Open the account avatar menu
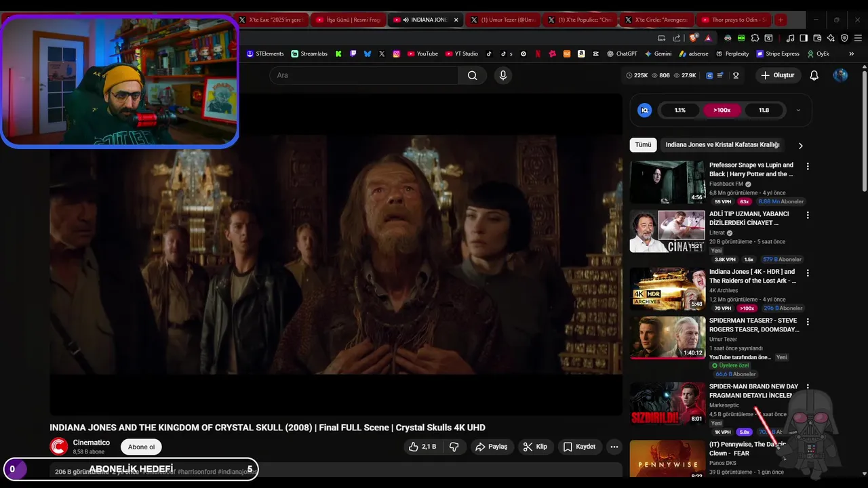868x488 pixels. [x=840, y=75]
